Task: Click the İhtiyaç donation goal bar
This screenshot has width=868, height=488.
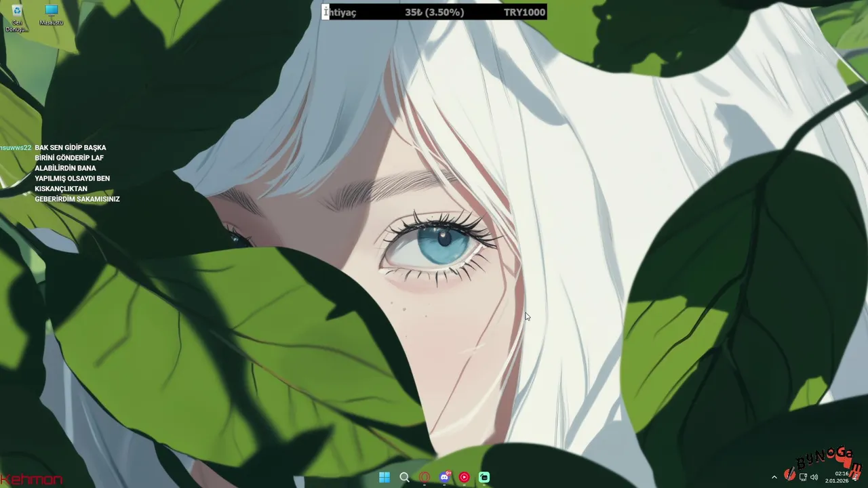Action: point(433,12)
